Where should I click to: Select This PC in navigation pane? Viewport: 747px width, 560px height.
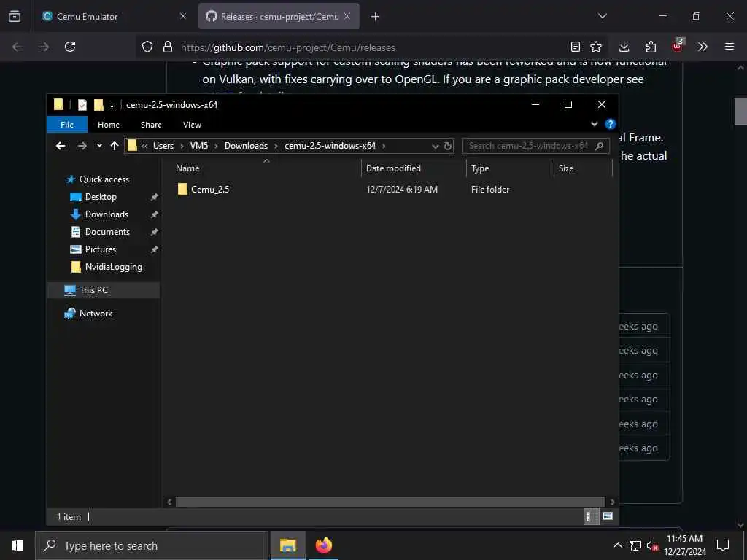pyautogui.click(x=93, y=290)
